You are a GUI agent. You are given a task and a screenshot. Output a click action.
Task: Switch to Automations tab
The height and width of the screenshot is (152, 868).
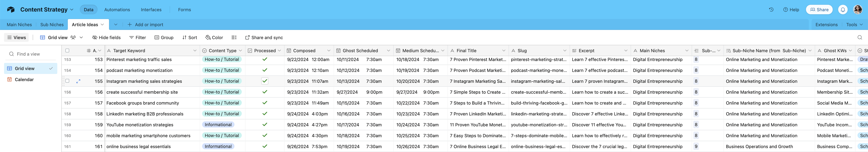(x=117, y=10)
